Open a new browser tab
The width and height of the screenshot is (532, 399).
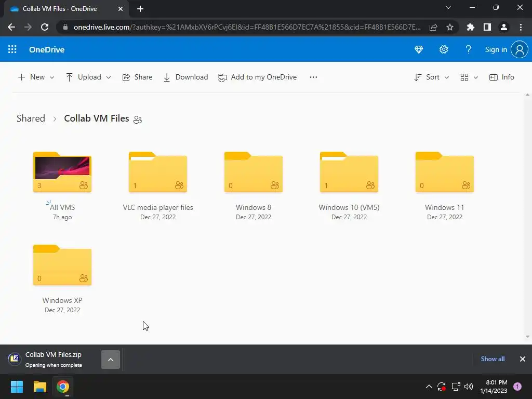pyautogui.click(x=140, y=9)
